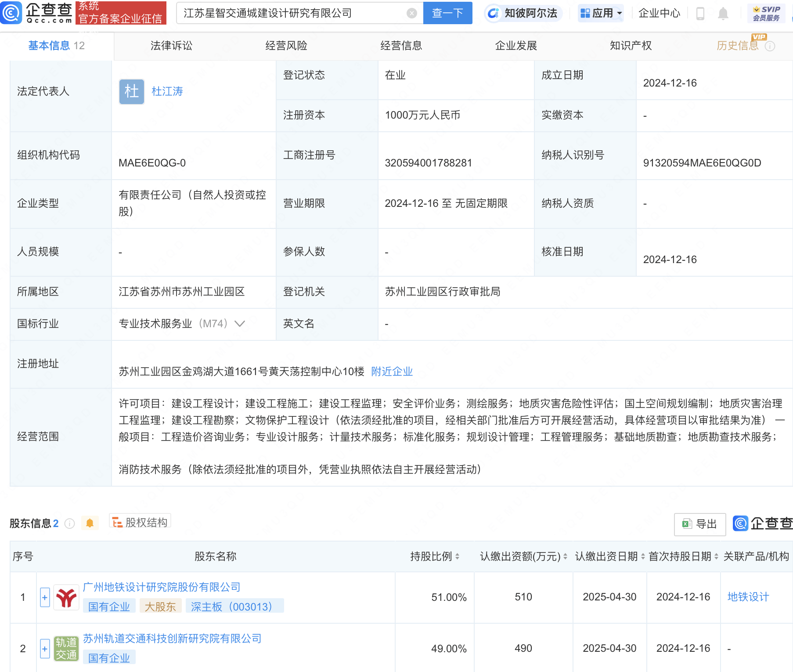Click the info icon next to 股东信息

[x=69, y=523]
